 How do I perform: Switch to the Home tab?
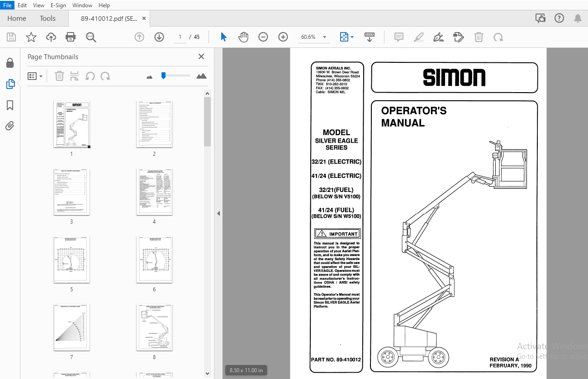click(x=17, y=19)
